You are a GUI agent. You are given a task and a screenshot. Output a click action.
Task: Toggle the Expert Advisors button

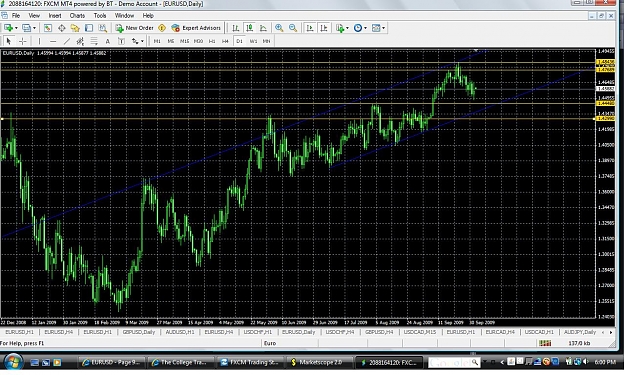point(196,28)
